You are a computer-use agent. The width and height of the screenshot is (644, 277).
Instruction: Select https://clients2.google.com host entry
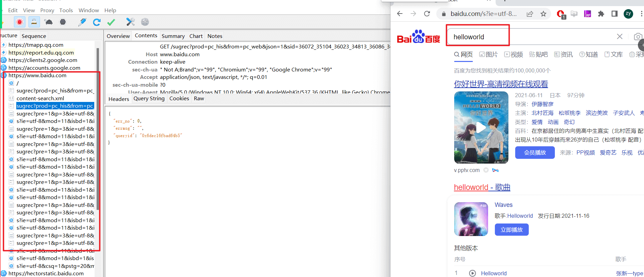[43, 60]
